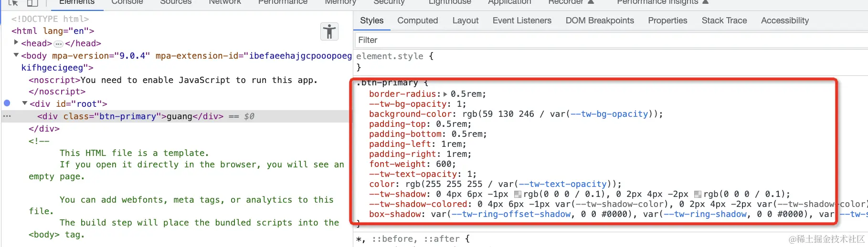
Task: Click the closing /div tag line
Action: pyautogui.click(x=44, y=129)
